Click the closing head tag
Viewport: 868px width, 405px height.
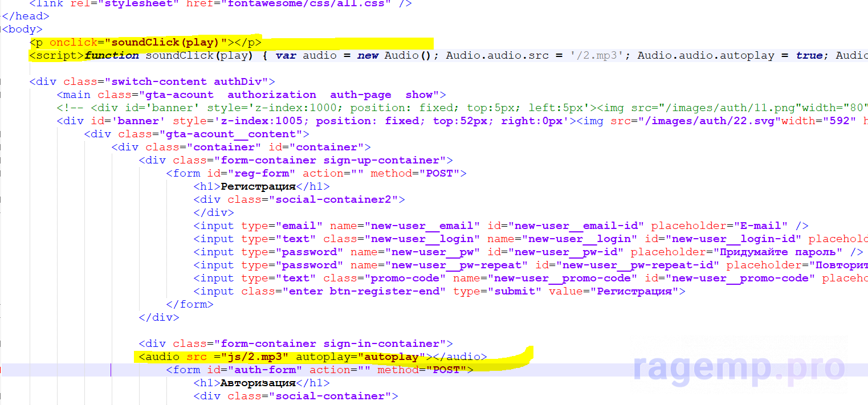point(26,16)
